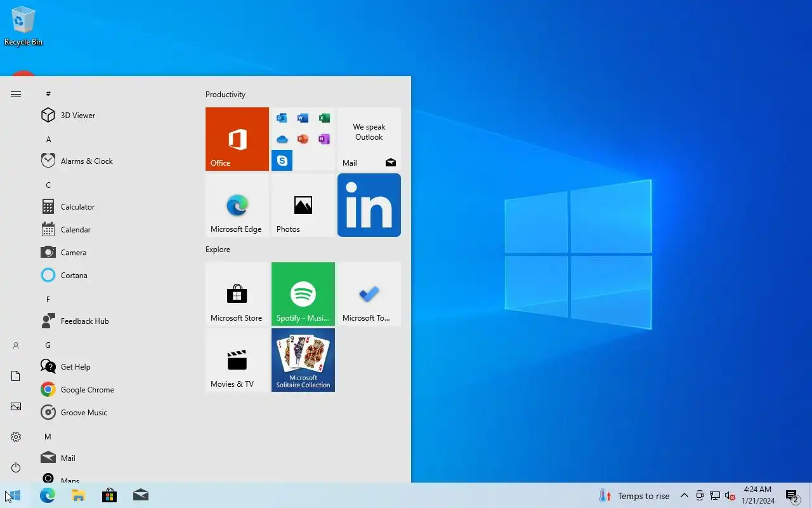Screen dimensions: 812x508
Task: Open the Microsoft Store tile
Action: coord(237,294)
